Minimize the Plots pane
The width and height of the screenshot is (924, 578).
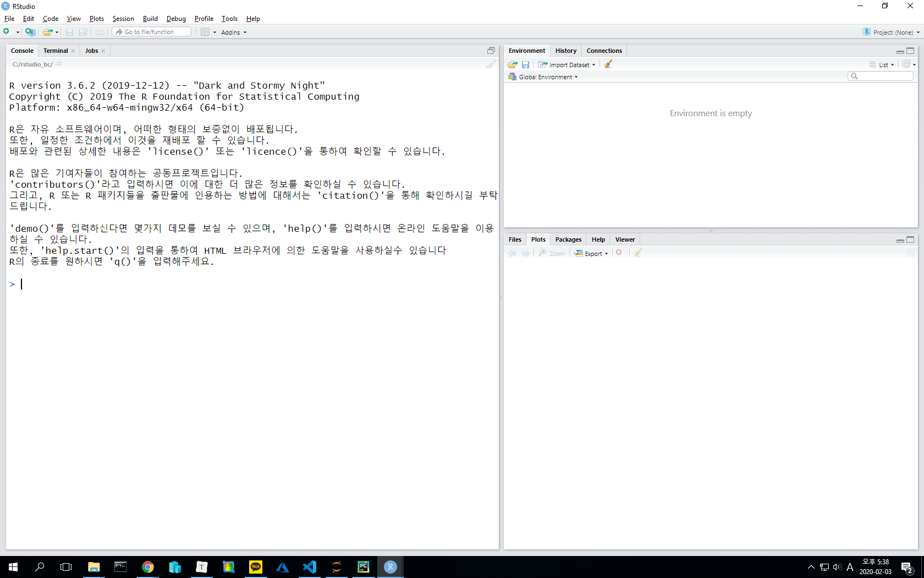[900, 240]
